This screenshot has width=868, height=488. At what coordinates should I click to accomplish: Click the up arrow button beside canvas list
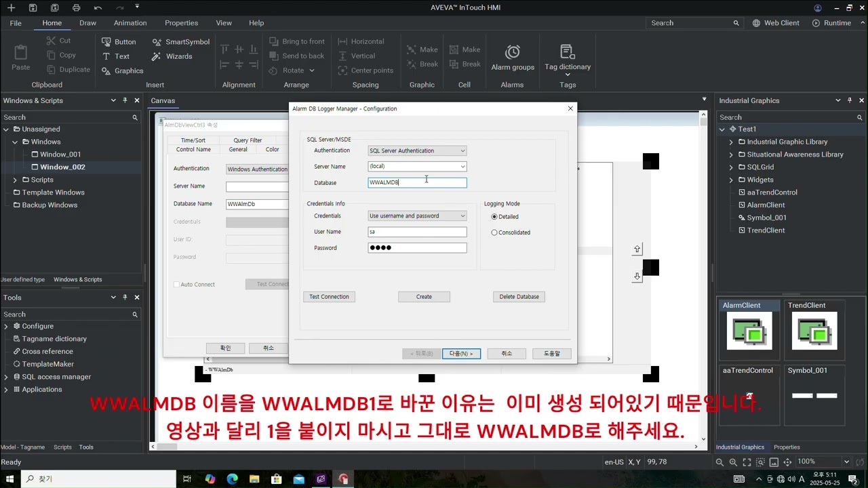point(637,249)
